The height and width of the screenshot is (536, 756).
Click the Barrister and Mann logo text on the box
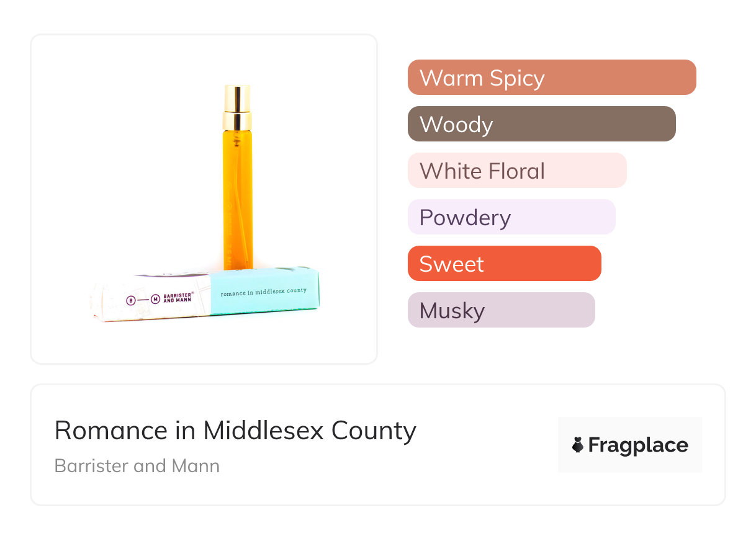tap(178, 297)
